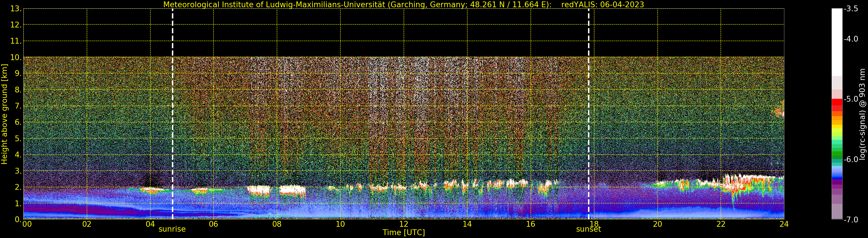The image size is (868, 238).
Task: Click the colorbar tick value -4.0
Action: (851, 39)
